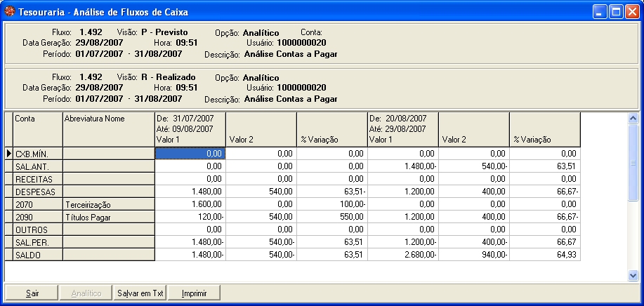Image resolution: width=644 pixels, height=306 pixels.
Task: Select the highlighted 0,00 cell in CXB.MÍN. row
Action: click(x=190, y=154)
